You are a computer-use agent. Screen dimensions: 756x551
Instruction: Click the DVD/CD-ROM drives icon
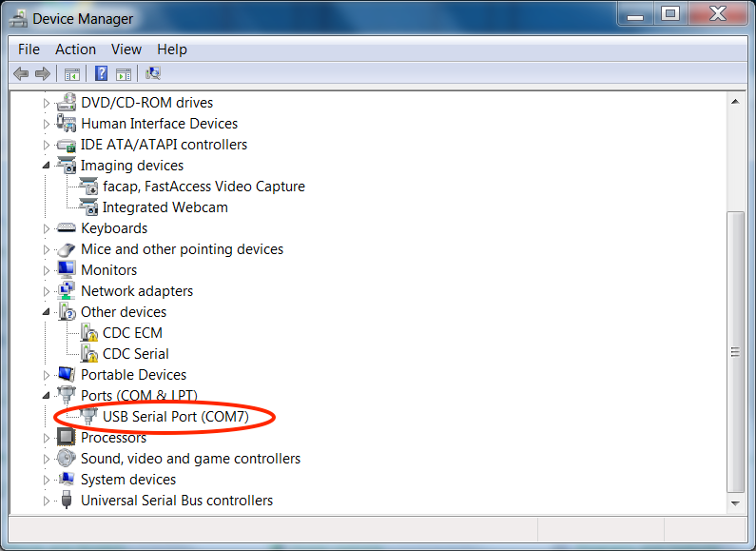67,102
